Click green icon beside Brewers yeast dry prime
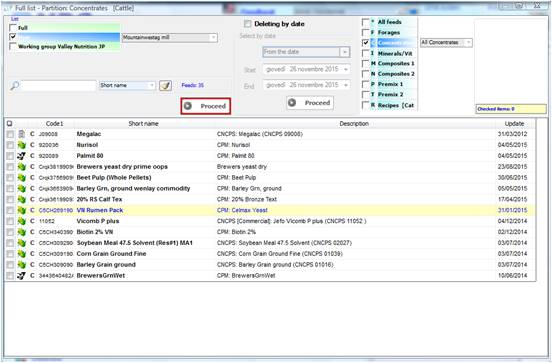The width and height of the screenshot is (552, 363). click(x=21, y=167)
